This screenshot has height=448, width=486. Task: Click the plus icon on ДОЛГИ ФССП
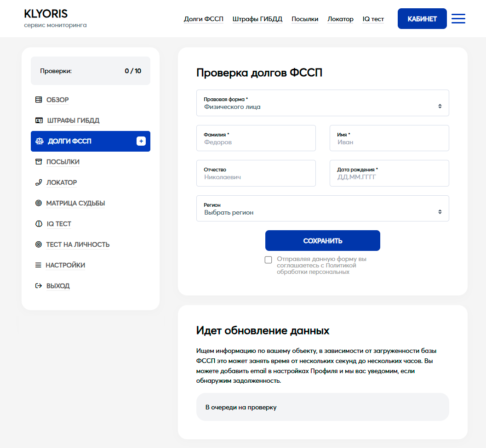[141, 141]
